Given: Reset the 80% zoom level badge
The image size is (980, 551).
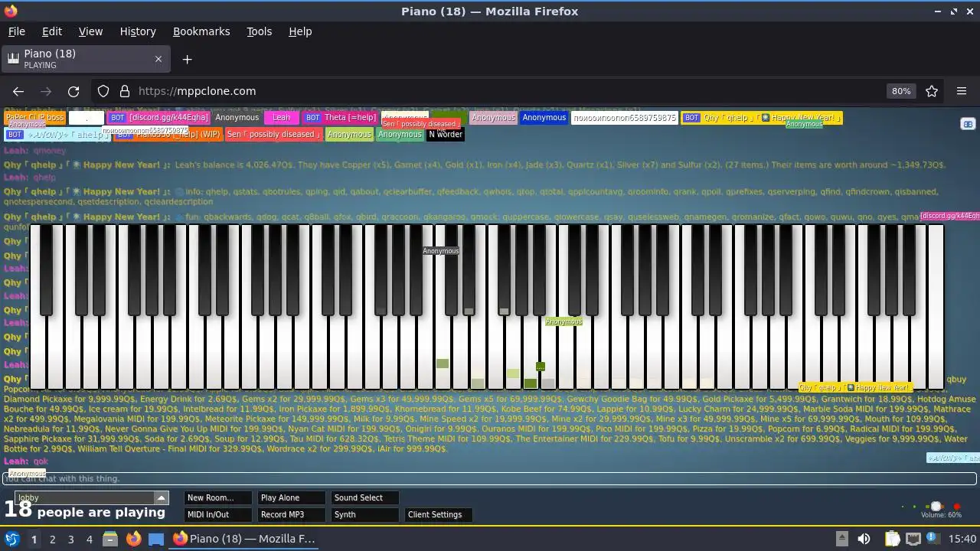Looking at the screenshot, I should tap(901, 91).
